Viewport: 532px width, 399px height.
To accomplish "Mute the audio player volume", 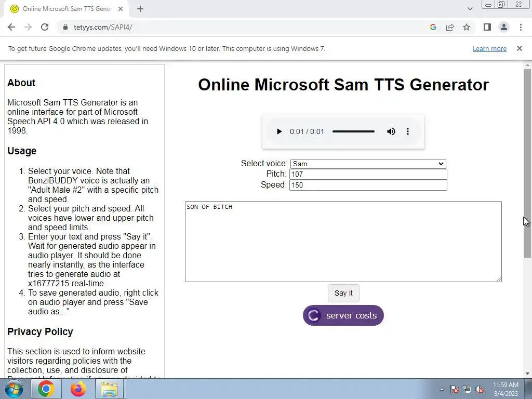I will point(391,131).
